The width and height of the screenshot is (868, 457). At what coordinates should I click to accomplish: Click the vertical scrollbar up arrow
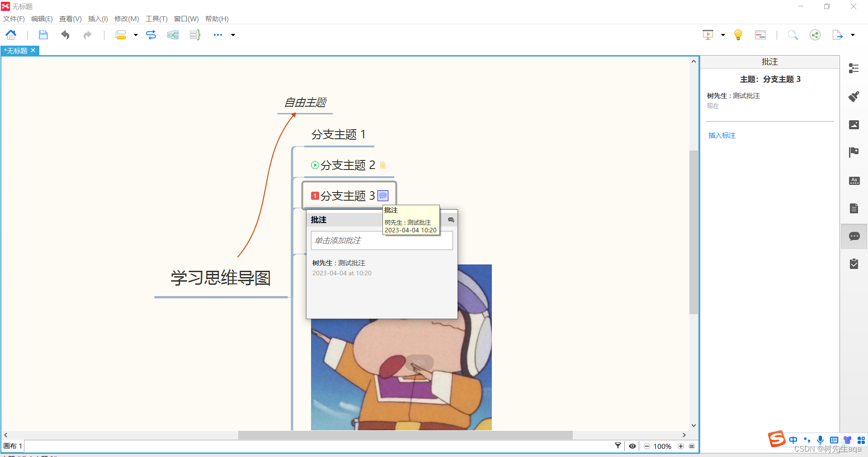coord(694,61)
